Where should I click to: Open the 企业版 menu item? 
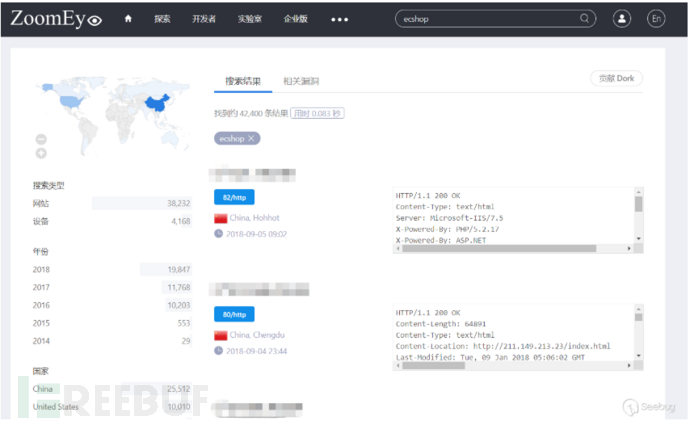tap(295, 19)
